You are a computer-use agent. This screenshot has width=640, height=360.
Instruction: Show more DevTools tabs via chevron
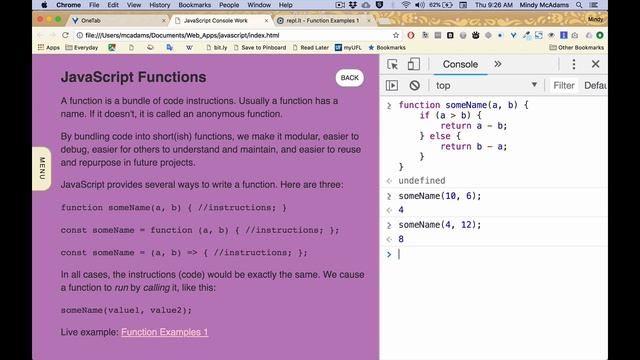coord(498,64)
